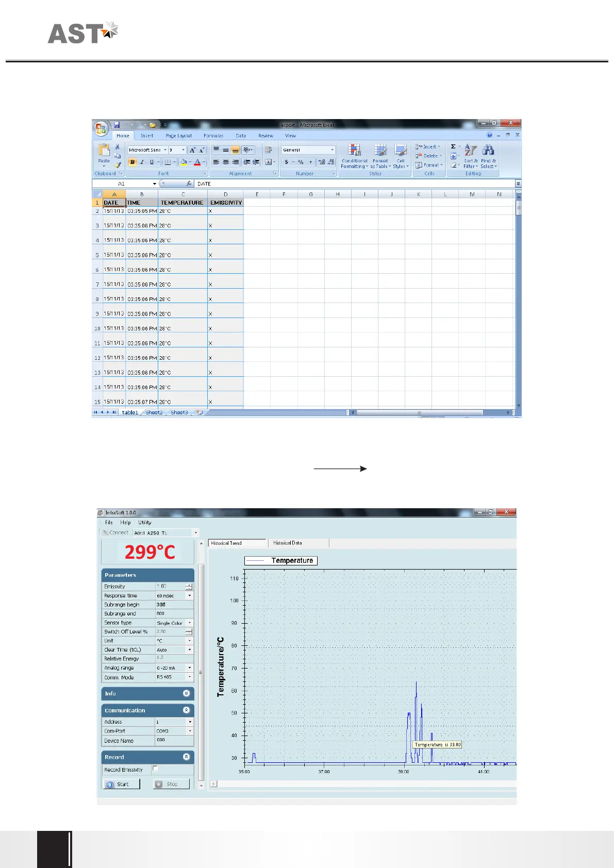614x868 pixels.
Task: Open Sort & Filter menu
Action: [x=471, y=156]
